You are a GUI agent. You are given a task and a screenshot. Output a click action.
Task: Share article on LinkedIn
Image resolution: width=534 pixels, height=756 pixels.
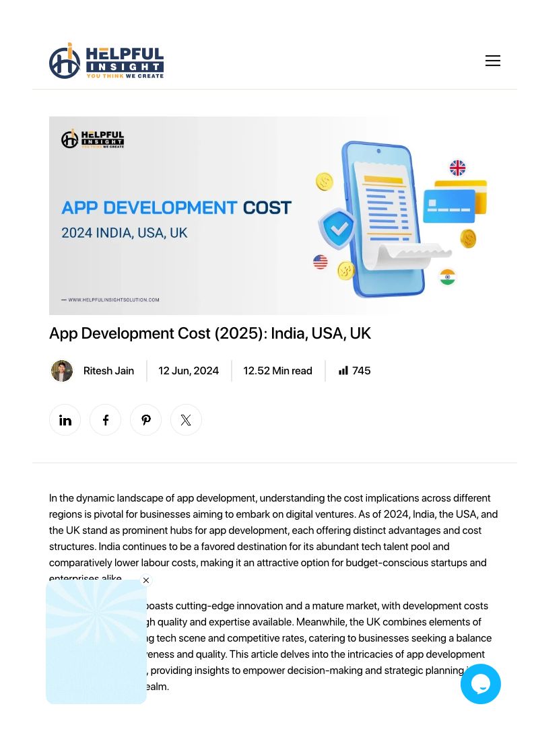coord(65,420)
